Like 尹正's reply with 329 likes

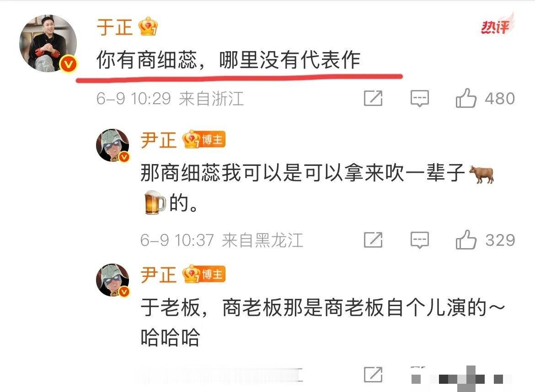466,239
